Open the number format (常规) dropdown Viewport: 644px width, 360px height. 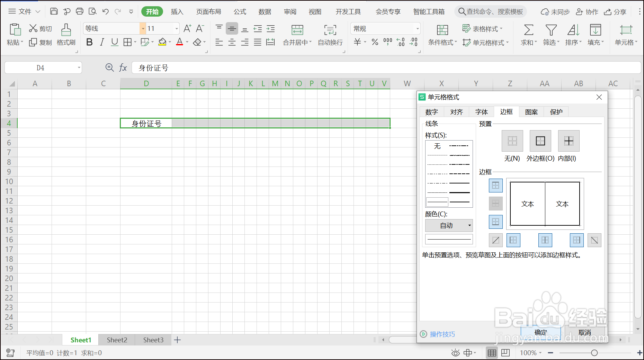pos(417,28)
